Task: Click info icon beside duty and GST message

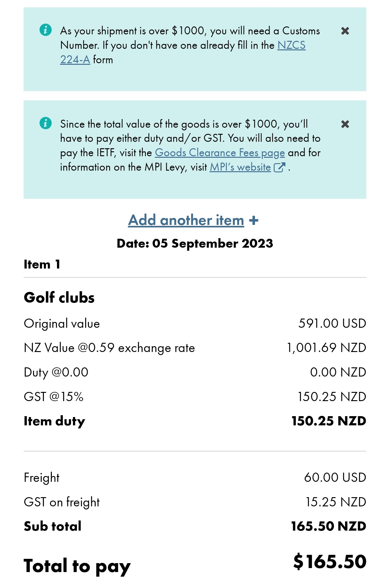Action: (45, 123)
